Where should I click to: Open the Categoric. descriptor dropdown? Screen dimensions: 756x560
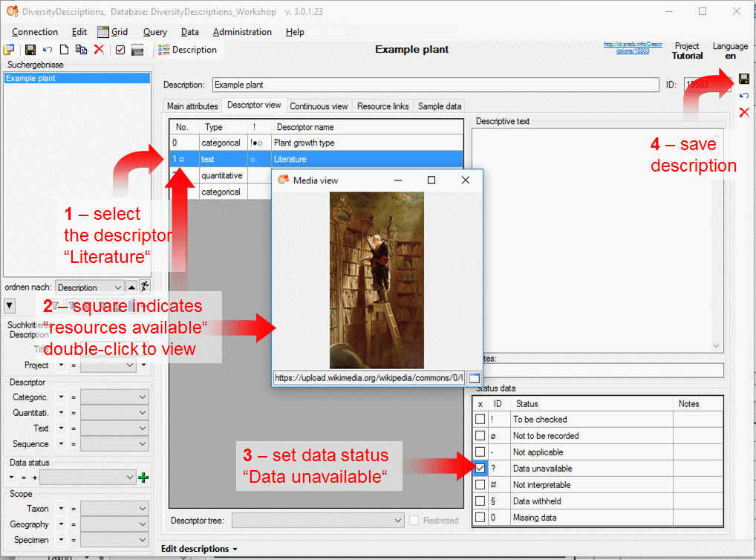[114, 397]
